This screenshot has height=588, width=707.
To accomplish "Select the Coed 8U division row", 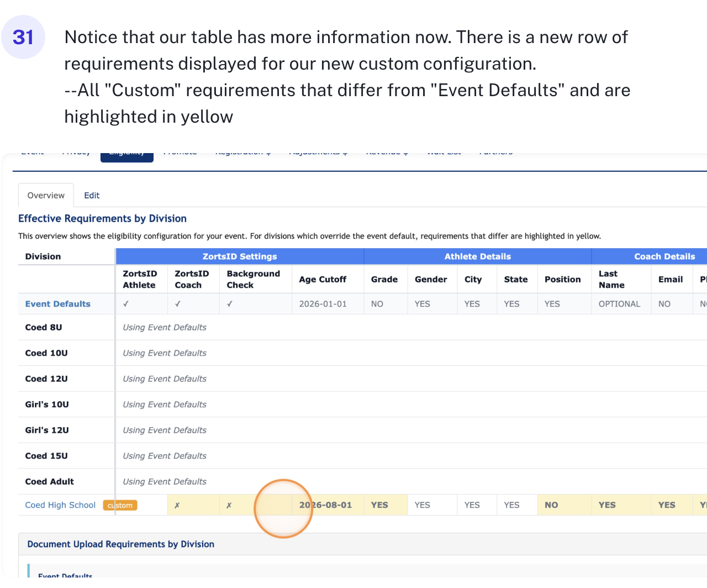I will click(44, 327).
